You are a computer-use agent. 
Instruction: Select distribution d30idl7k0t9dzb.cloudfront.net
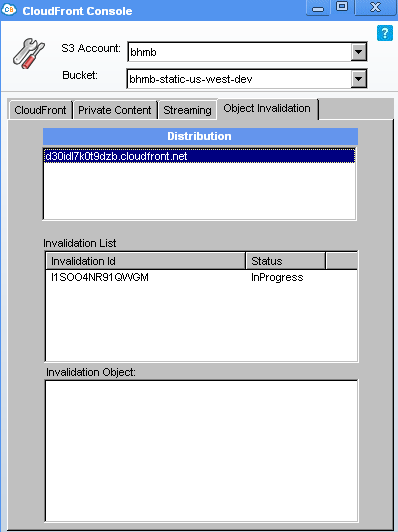[x=200, y=156]
